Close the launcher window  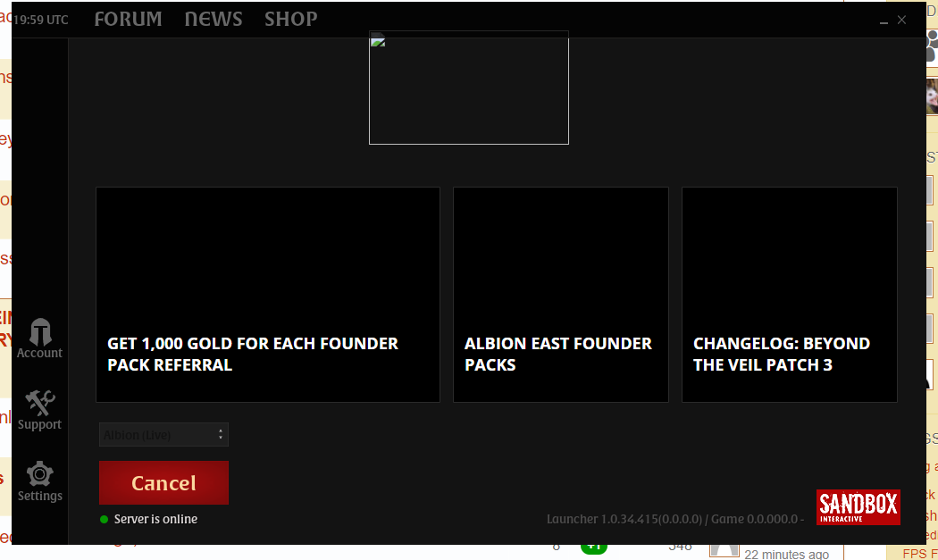[901, 21]
